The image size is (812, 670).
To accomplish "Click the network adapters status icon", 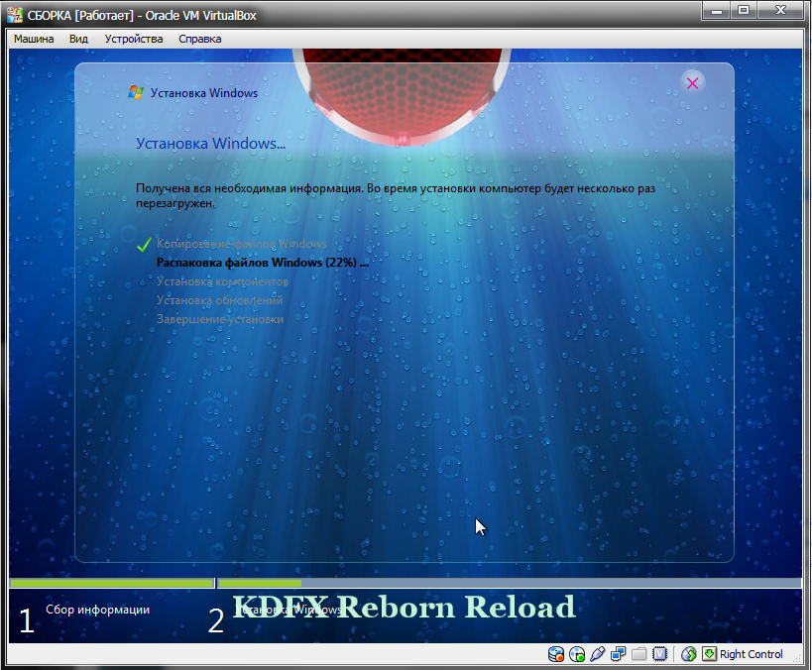I will point(619,654).
